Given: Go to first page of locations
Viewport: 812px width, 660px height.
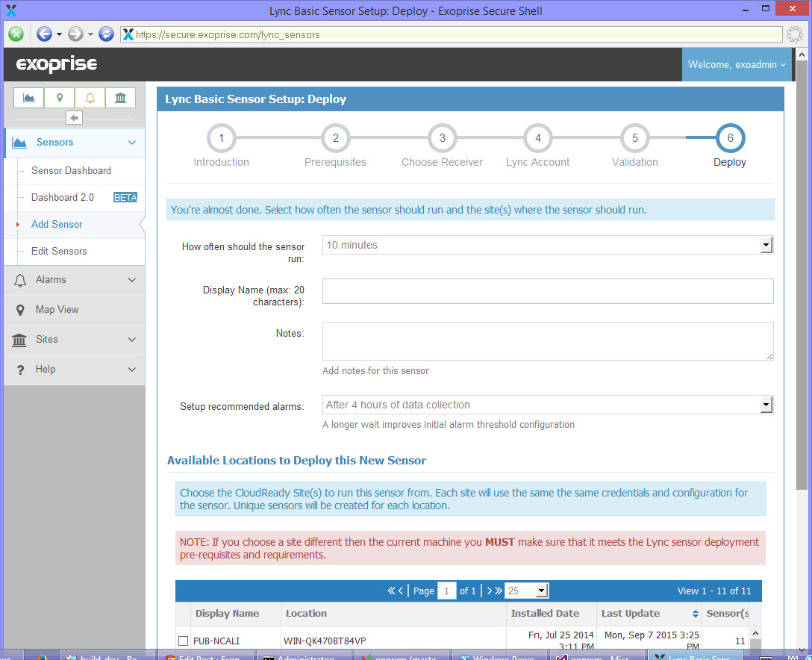Looking at the screenshot, I should [392, 591].
